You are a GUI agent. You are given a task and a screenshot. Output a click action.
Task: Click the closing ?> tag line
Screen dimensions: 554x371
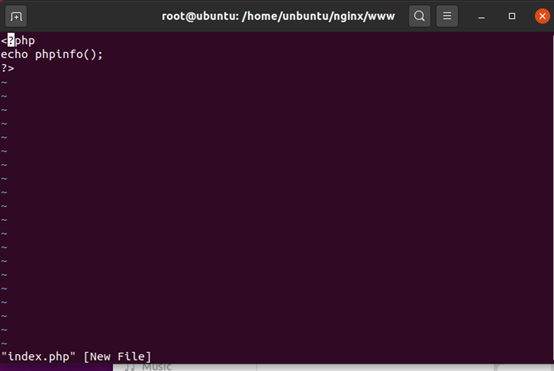pyautogui.click(x=7, y=68)
